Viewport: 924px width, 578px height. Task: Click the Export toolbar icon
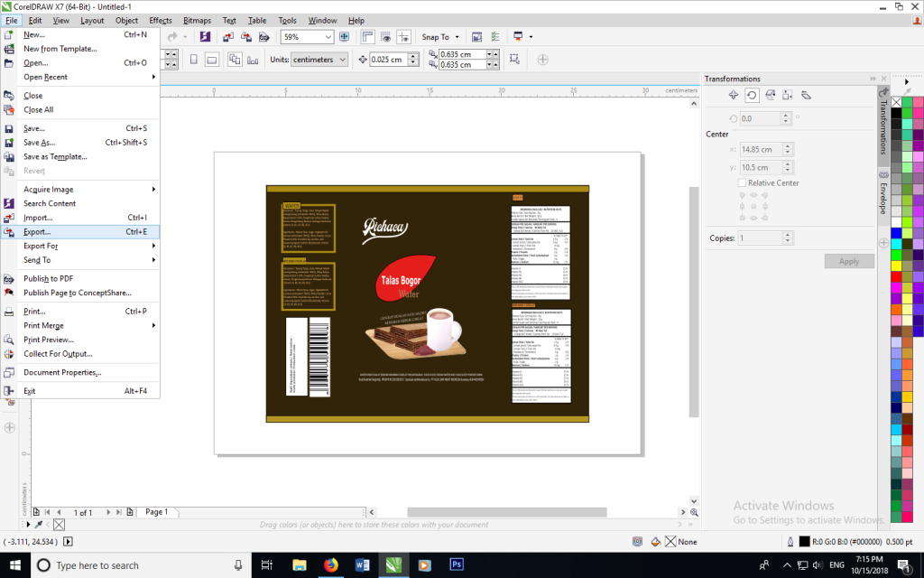pyautogui.click(x=246, y=37)
